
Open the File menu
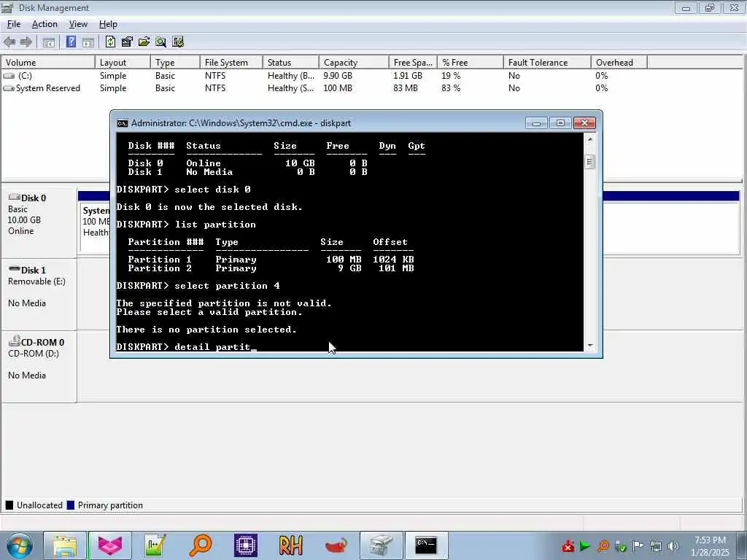click(14, 24)
